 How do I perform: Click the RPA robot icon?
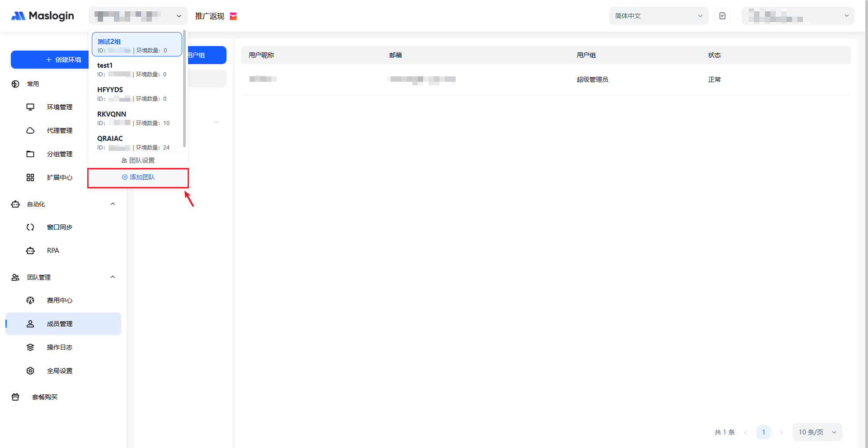point(30,251)
